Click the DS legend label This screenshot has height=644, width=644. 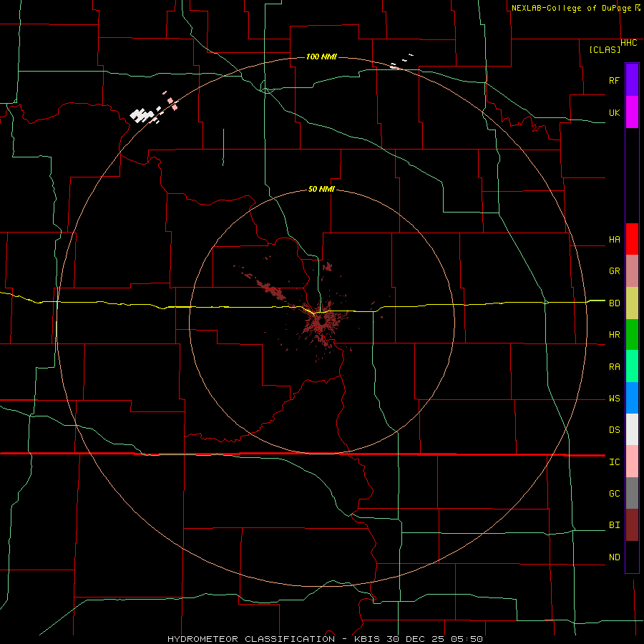[x=615, y=430]
